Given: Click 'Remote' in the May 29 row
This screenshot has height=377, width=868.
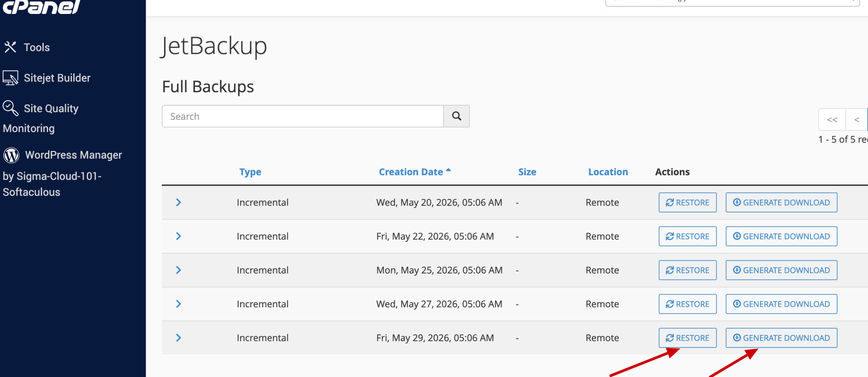Looking at the screenshot, I should pyautogui.click(x=602, y=338).
